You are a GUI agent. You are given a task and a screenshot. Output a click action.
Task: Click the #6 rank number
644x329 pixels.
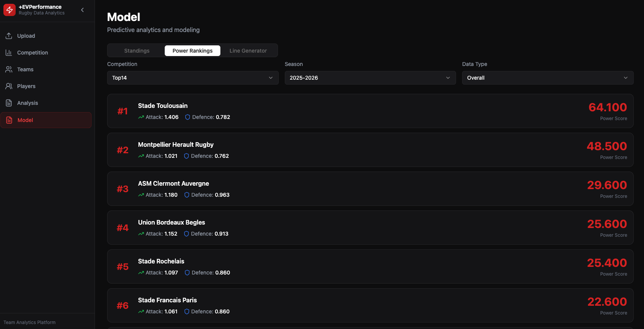[122, 306]
